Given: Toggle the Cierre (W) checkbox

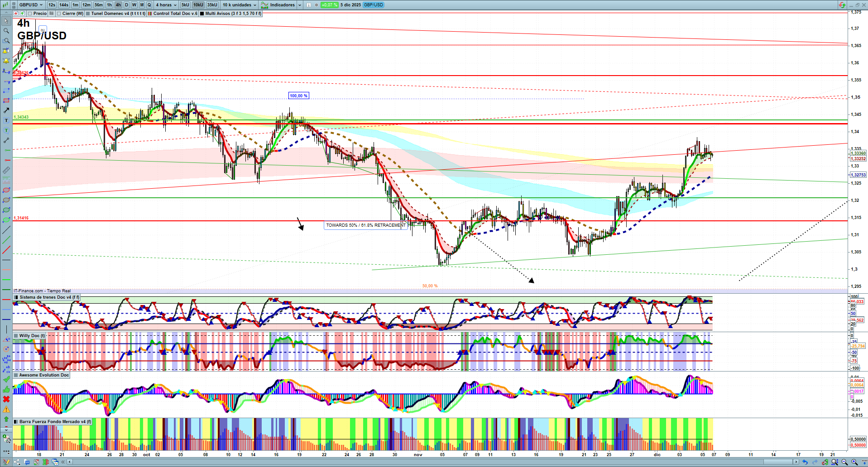Looking at the screenshot, I should coord(59,14).
